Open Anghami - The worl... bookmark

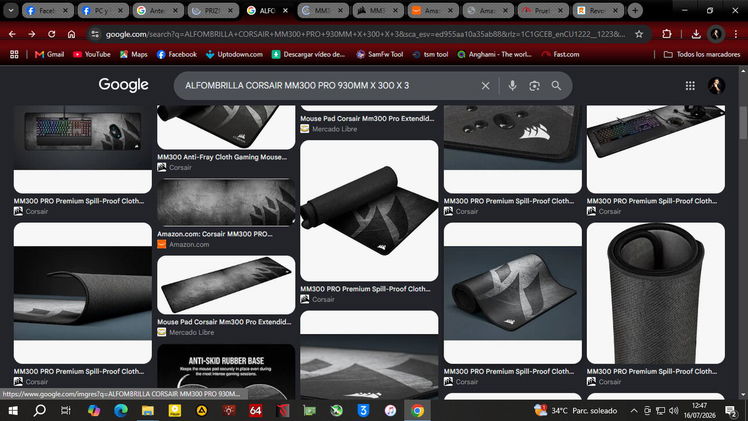494,54
